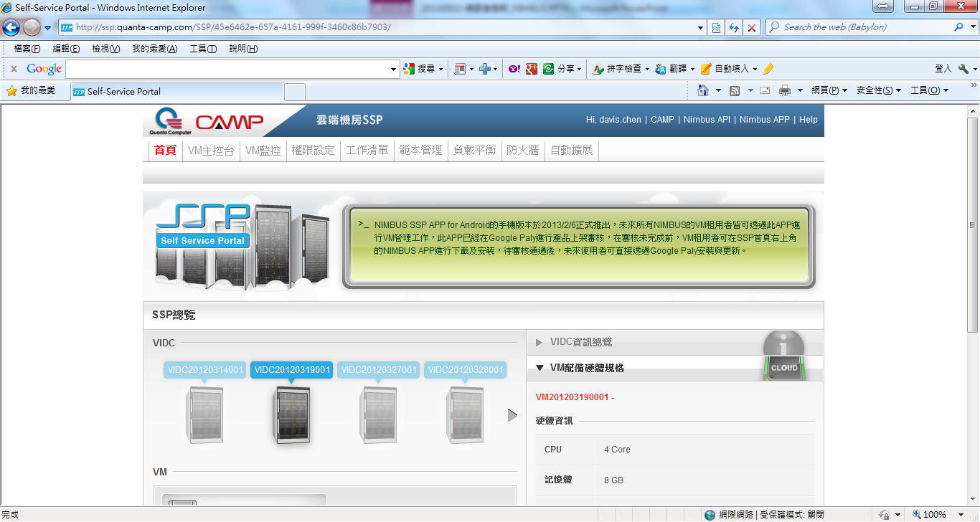Click the Print icon in command bar
The image size is (980, 522).
click(x=785, y=90)
